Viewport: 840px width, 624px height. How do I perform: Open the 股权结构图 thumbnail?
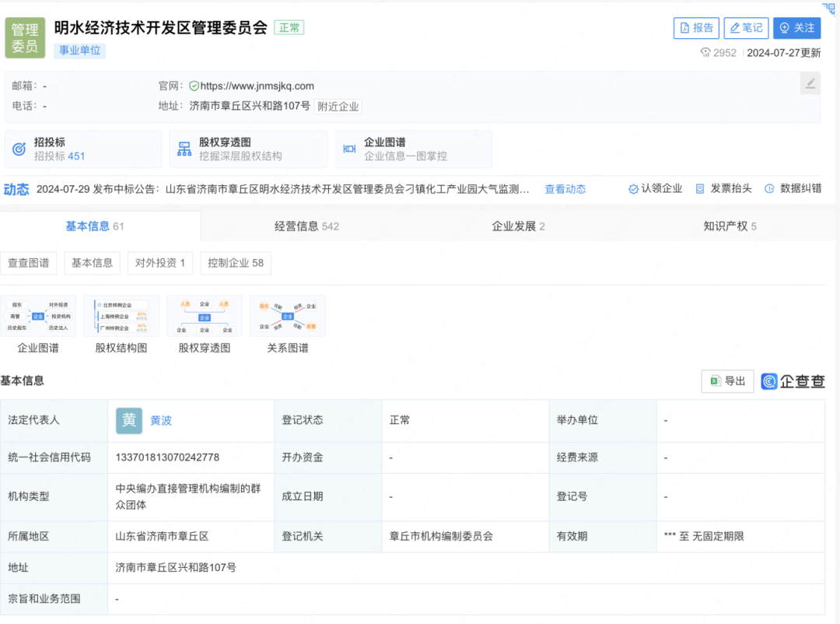click(x=121, y=317)
